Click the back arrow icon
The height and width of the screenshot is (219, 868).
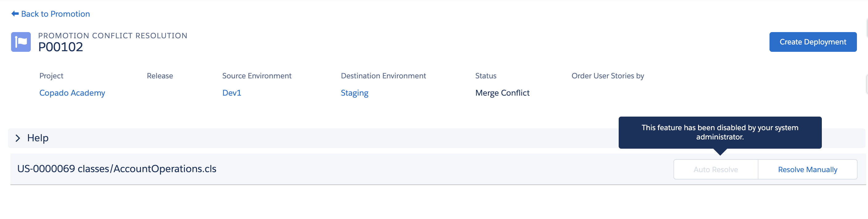click(15, 14)
